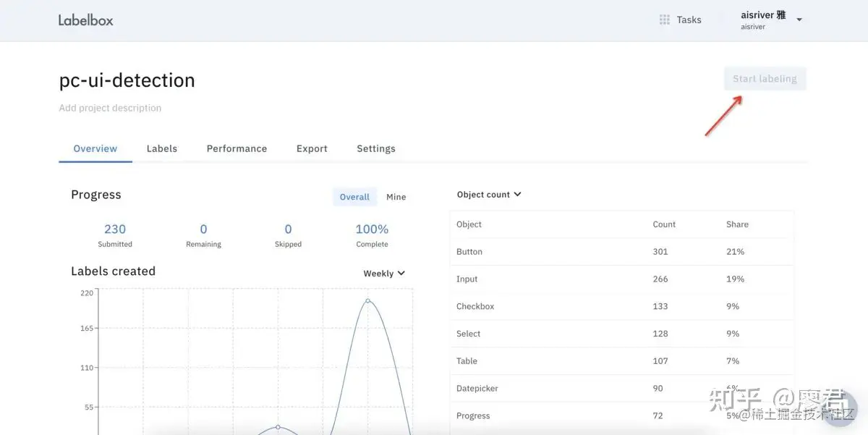Toggle progress view to Overall
The width and height of the screenshot is (868, 435).
coord(354,197)
